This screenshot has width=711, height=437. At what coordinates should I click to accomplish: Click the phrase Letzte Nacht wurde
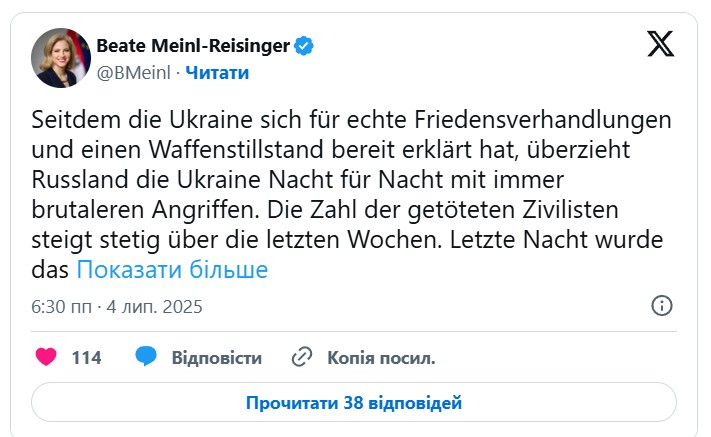tap(577, 244)
